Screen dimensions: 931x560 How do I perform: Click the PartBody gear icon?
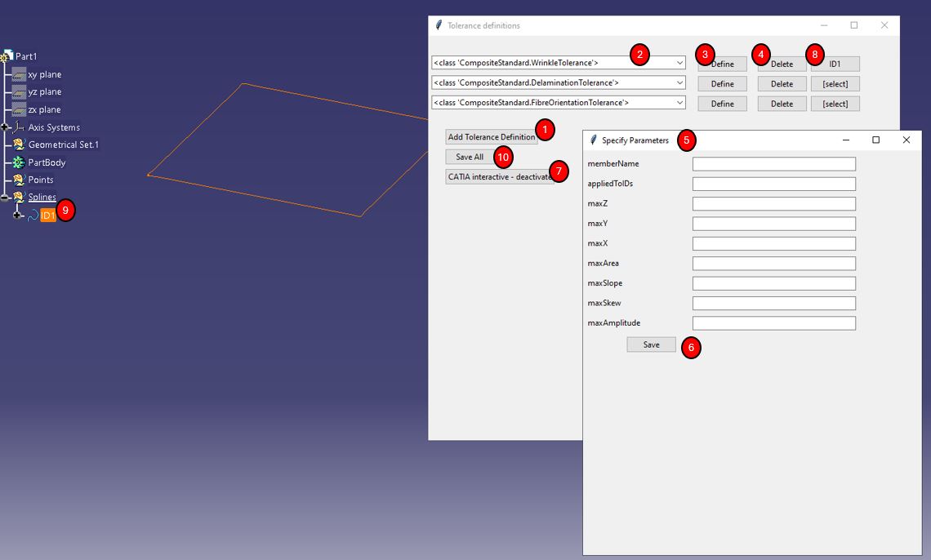(19, 162)
